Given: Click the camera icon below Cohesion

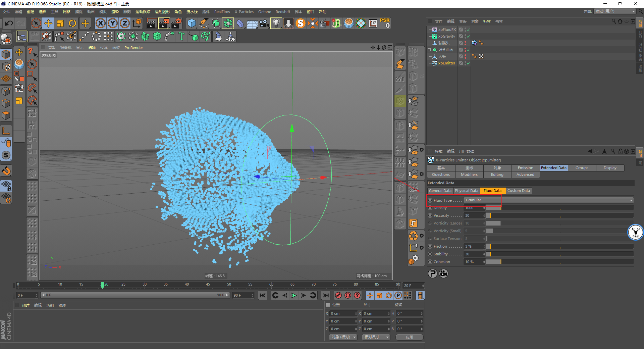Looking at the screenshot, I should [443, 273].
